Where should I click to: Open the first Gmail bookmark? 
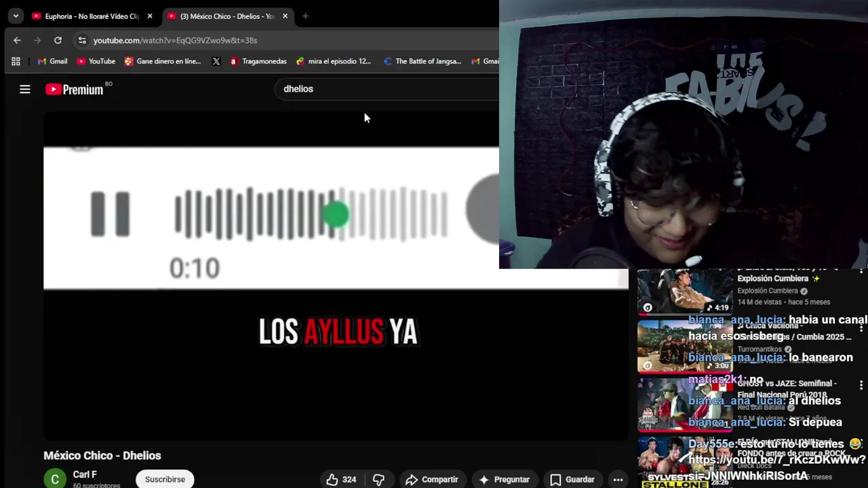(x=52, y=61)
